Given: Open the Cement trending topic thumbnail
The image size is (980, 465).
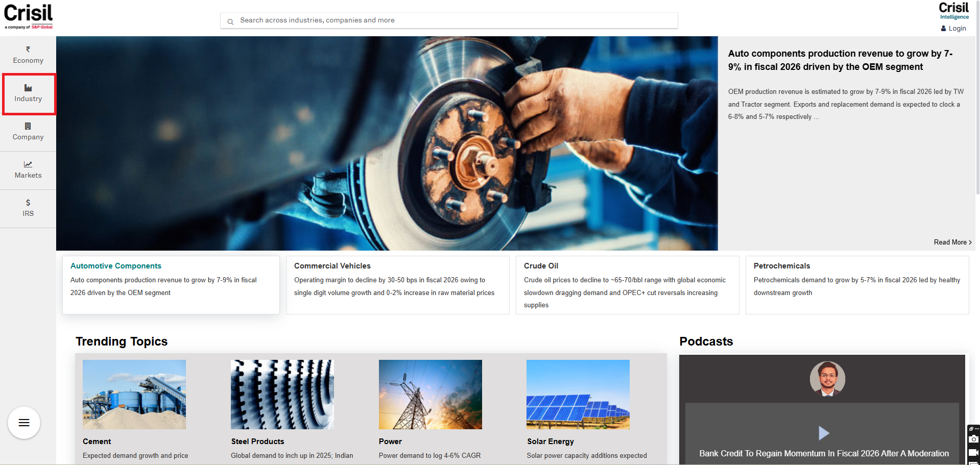Looking at the screenshot, I should (x=134, y=394).
